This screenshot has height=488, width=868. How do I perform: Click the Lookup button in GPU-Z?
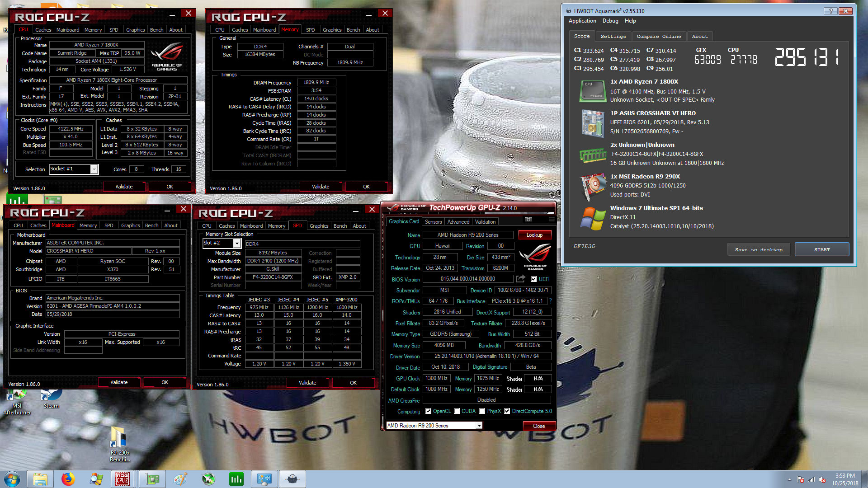tap(534, 235)
